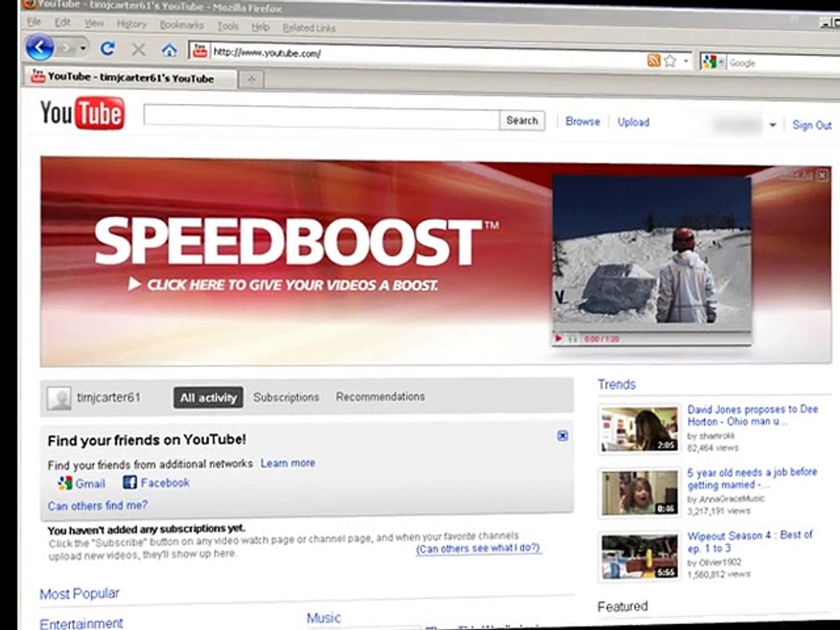The height and width of the screenshot is (630, 840).
Task: Open the Tools menu
Action: click(x=227, y=26)
